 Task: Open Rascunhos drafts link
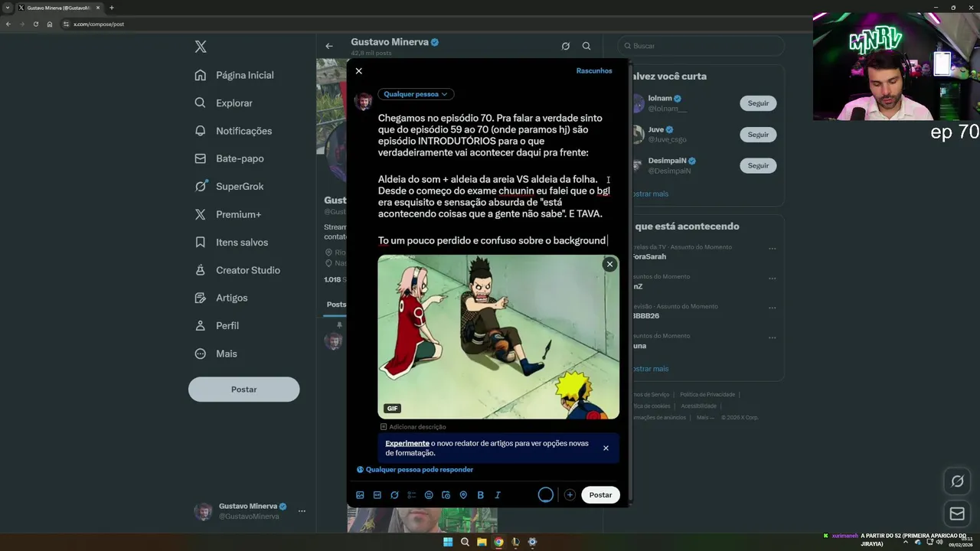(x=594, y=70)
